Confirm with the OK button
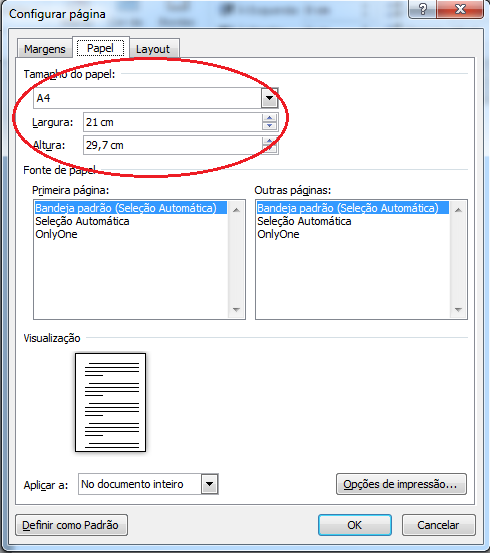This screenshot has height=553, width=490. [x=355, y=525]
